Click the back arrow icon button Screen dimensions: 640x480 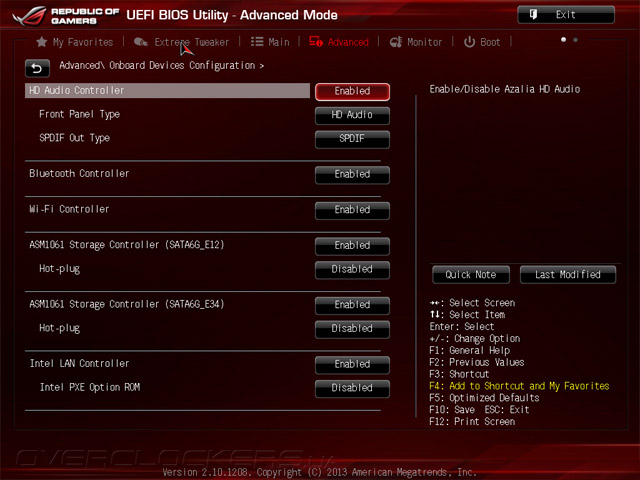tap(37, 68)
